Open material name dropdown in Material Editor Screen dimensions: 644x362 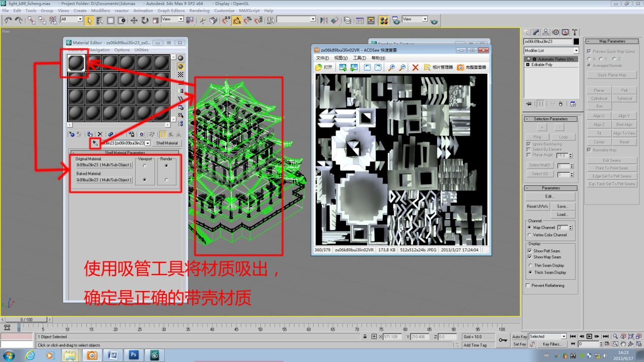(x=148, y=144)
